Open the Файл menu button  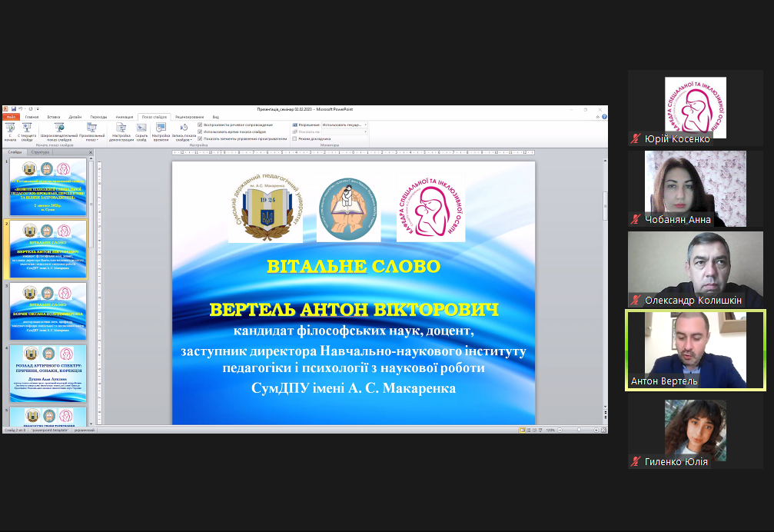tap(10, 117)
